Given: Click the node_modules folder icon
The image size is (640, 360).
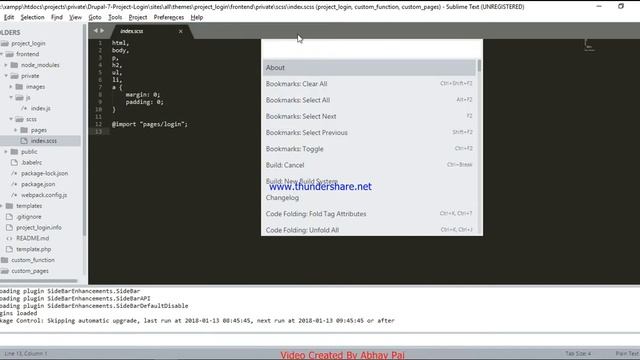Looking at the screenshot, I should [x=14, y=65].
